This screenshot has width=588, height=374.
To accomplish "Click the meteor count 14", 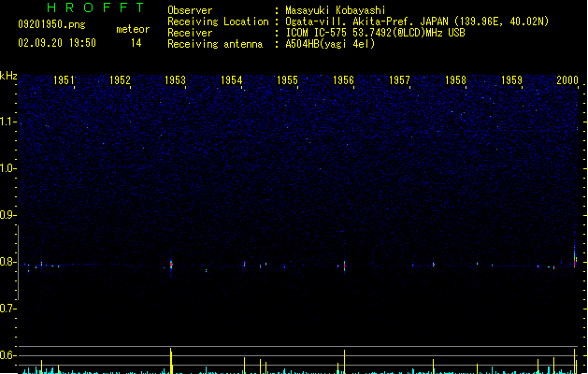I will (x=136, y=43).
